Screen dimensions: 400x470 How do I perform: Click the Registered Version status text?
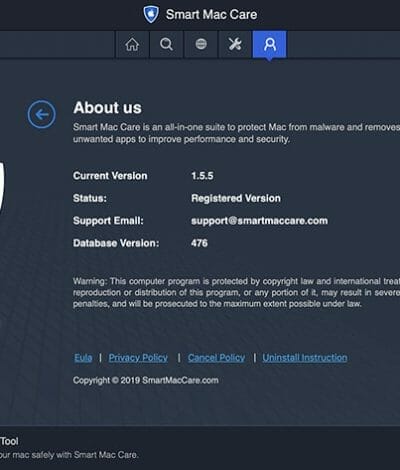point(236,198)
